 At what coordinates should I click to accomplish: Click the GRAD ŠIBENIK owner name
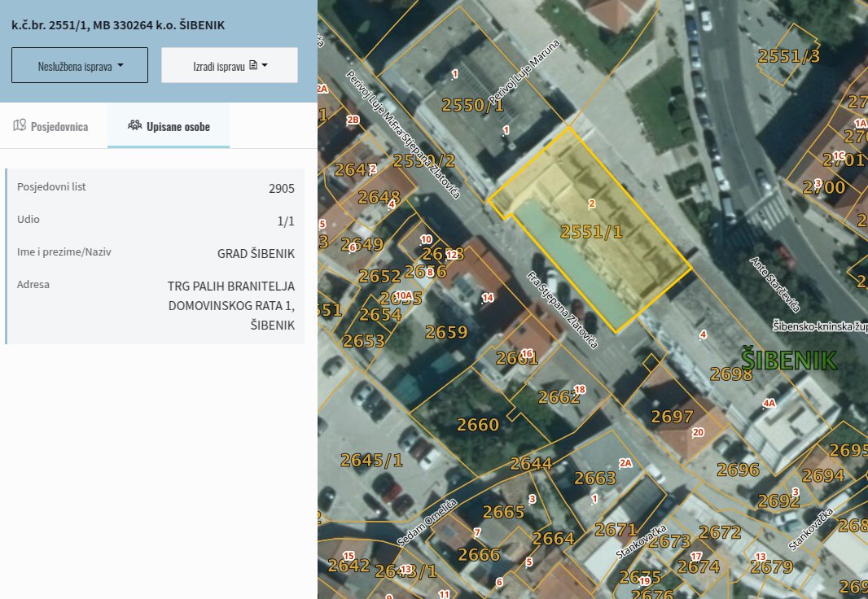tap(256, 253)
